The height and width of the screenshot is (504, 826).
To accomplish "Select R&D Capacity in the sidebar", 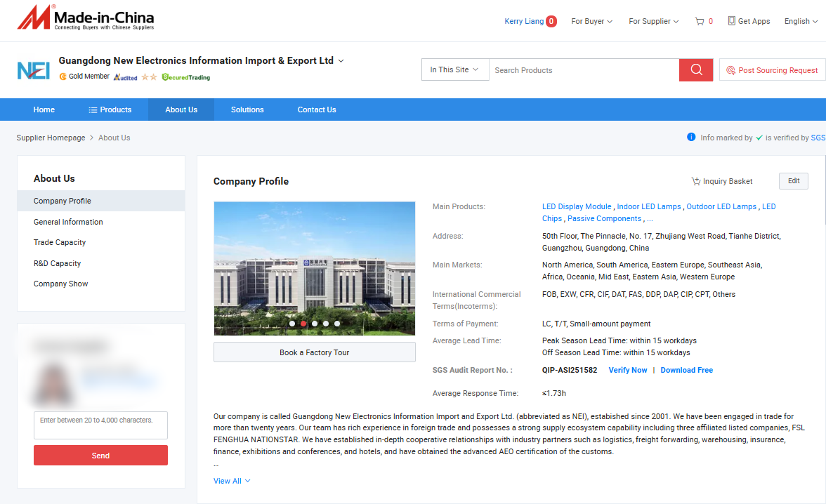I will click(x=57, y=263).
